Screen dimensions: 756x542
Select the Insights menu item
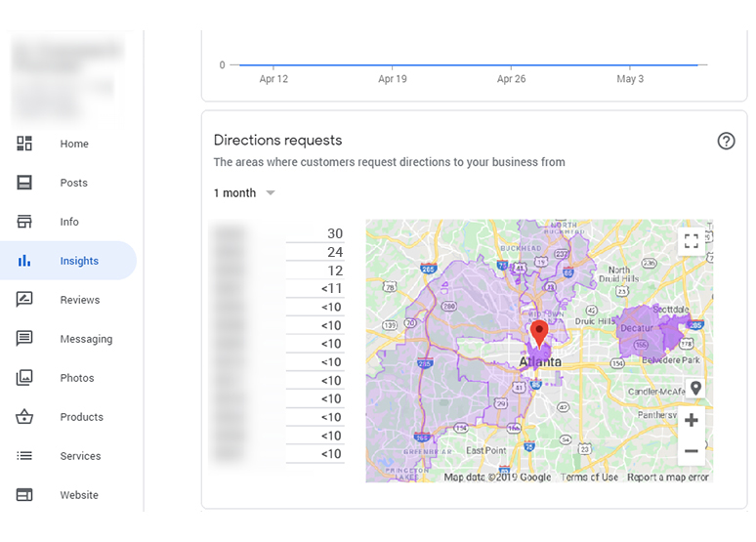67,261
